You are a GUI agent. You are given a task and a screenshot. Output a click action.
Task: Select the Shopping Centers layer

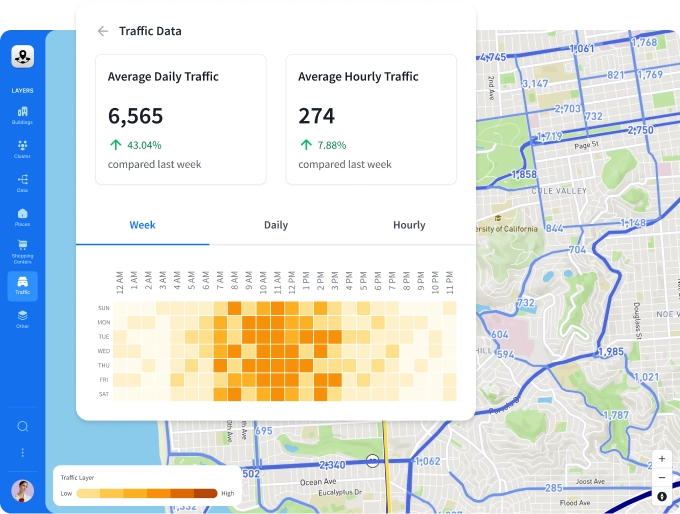coord(22,249)
